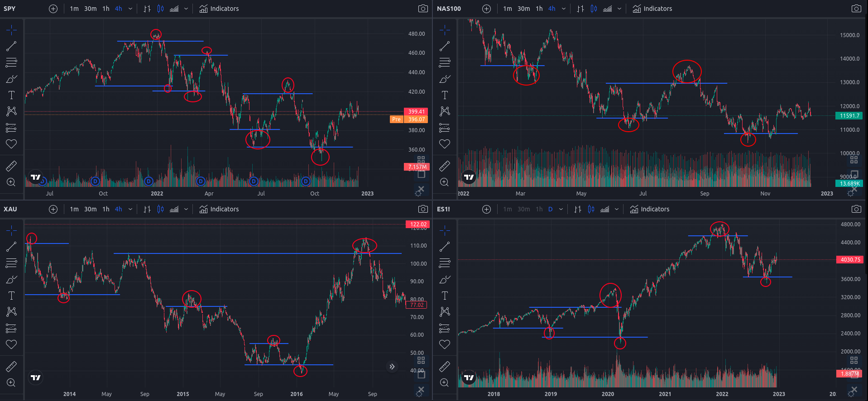868x401 pixels.
Task: Switch XAU chart to bars style
Action: point(147,209)
